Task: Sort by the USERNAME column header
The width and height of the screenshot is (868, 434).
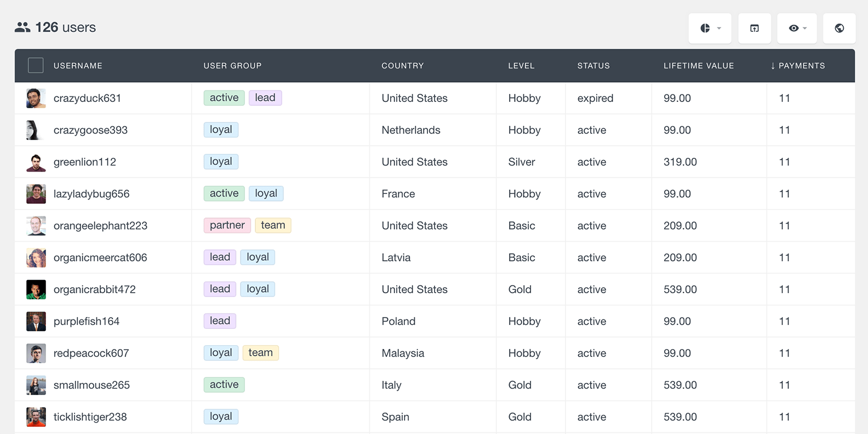Action: pyautogui.click(x=78, y=65)
